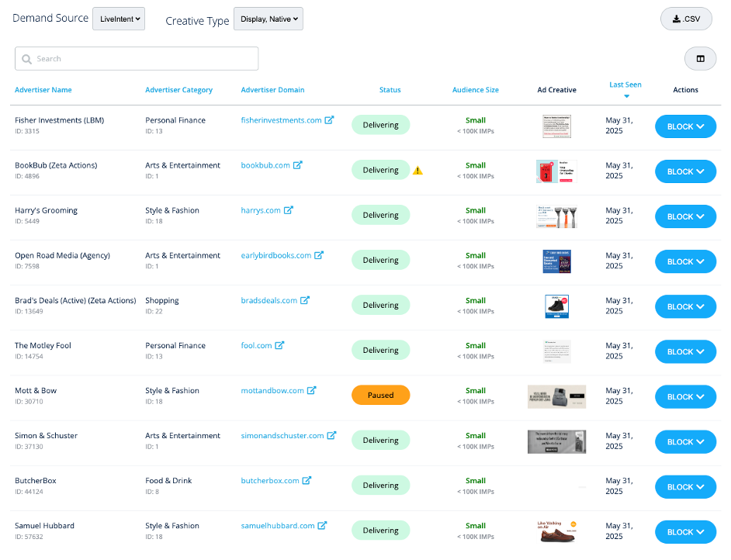Open BLOCK dropdown for Mott & Bow
Screen dimensions: 731x560
tap(685, 396)
